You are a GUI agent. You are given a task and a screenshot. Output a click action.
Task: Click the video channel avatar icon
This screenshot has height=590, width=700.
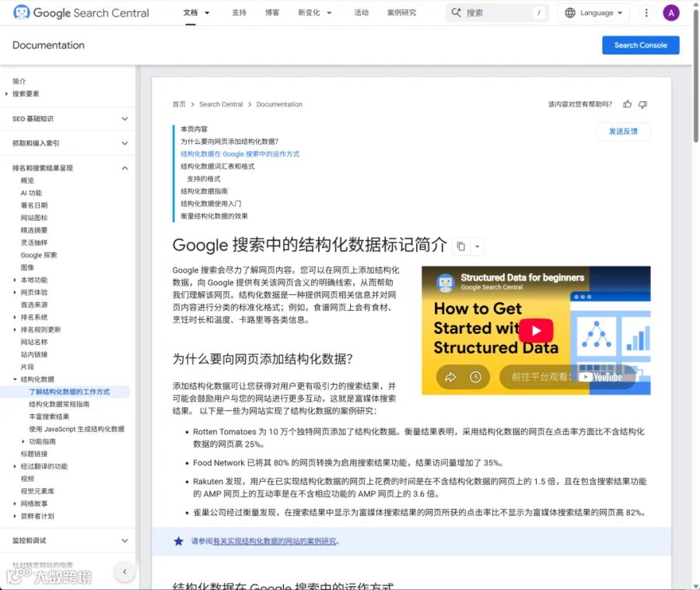click(445, 283)
